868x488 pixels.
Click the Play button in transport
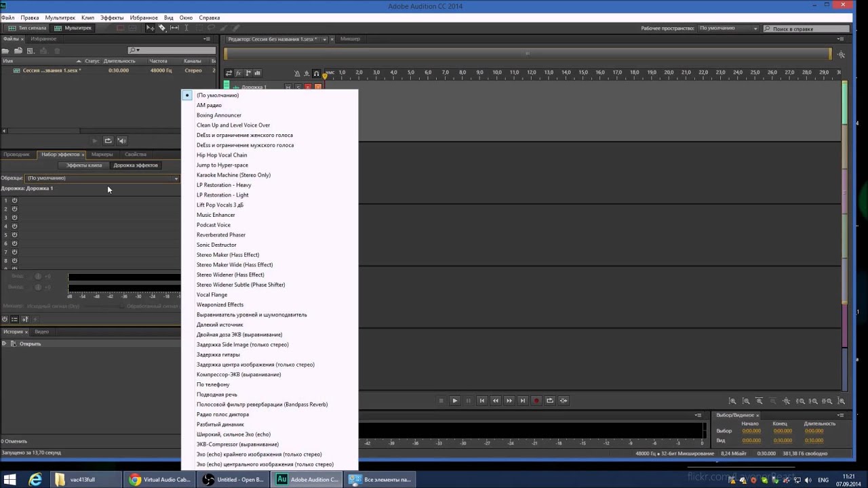(455, 401)
